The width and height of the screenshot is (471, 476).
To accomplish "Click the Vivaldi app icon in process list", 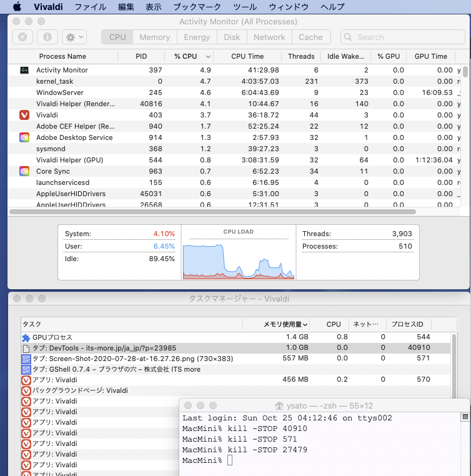I will [24, 115].
